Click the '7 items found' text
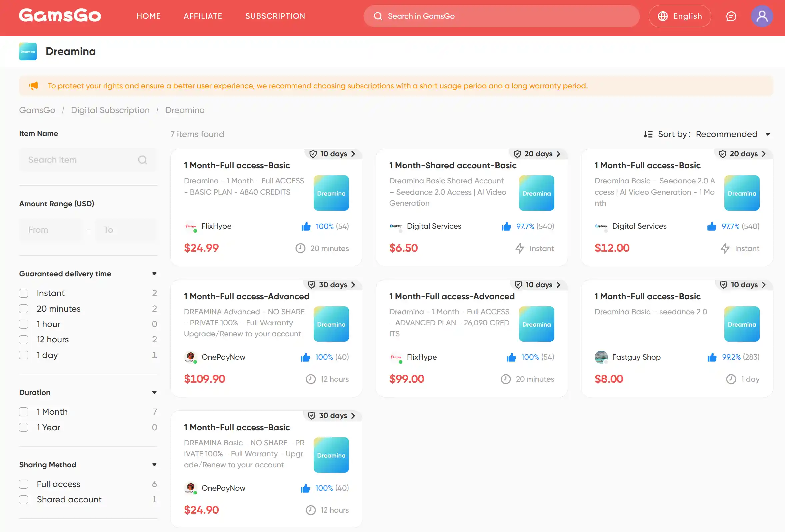Viewport: 785px width, 532px height. pos(197,134)
